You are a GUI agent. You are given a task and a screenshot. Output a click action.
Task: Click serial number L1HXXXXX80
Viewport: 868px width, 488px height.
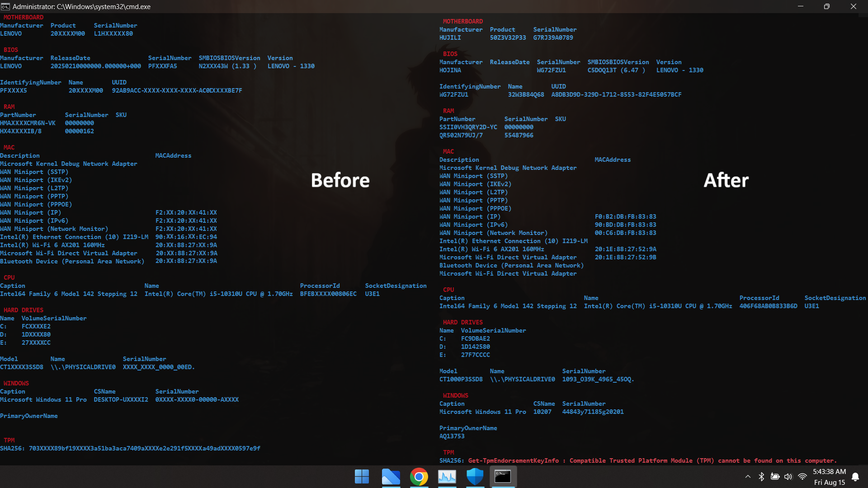pos(113,33)
